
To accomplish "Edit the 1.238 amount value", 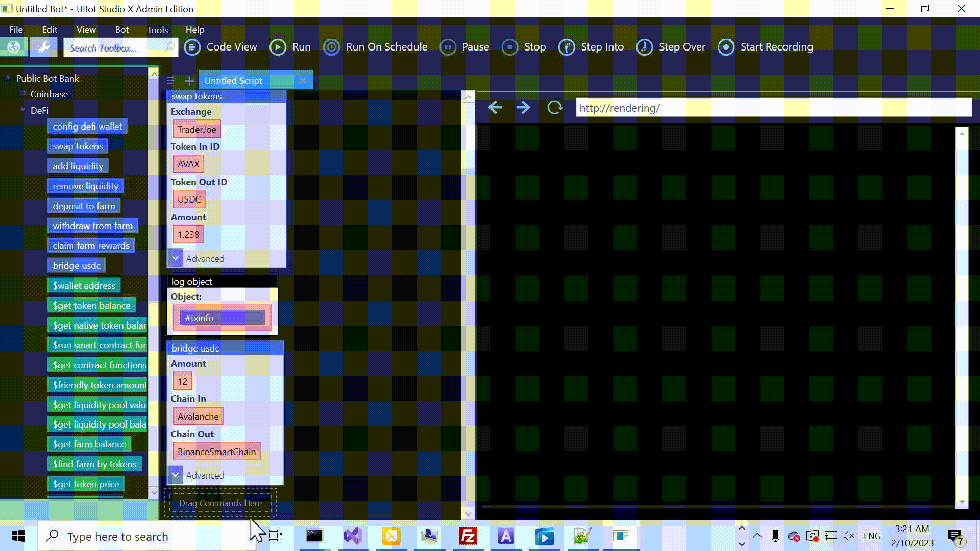I will 188,235.
